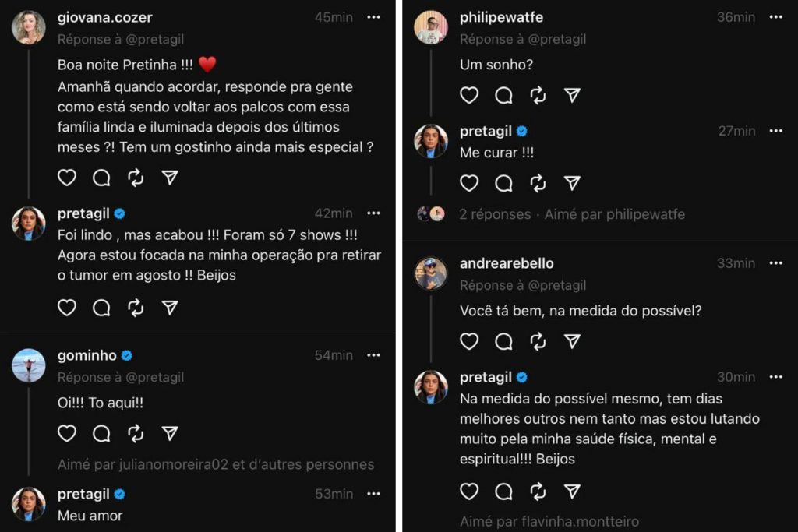Like giovana.cozer's comment with the heart icon
The image size is (798, 532).
pyautogui.click(x=67, y=178)
